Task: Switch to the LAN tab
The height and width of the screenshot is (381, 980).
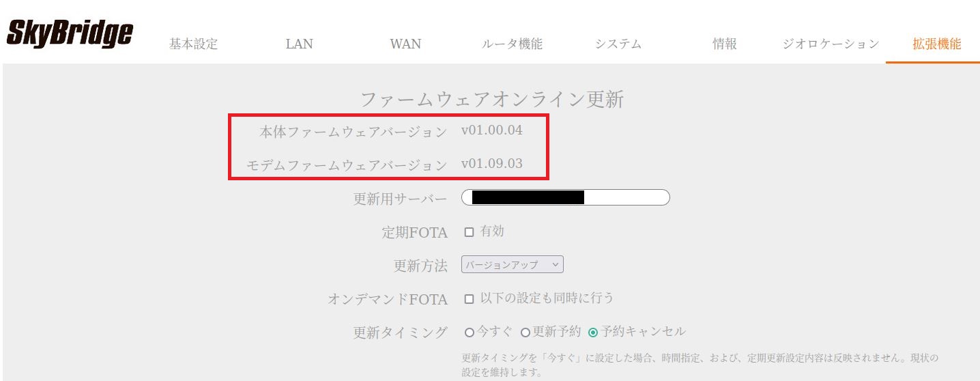Action: (x=299, y=44)
